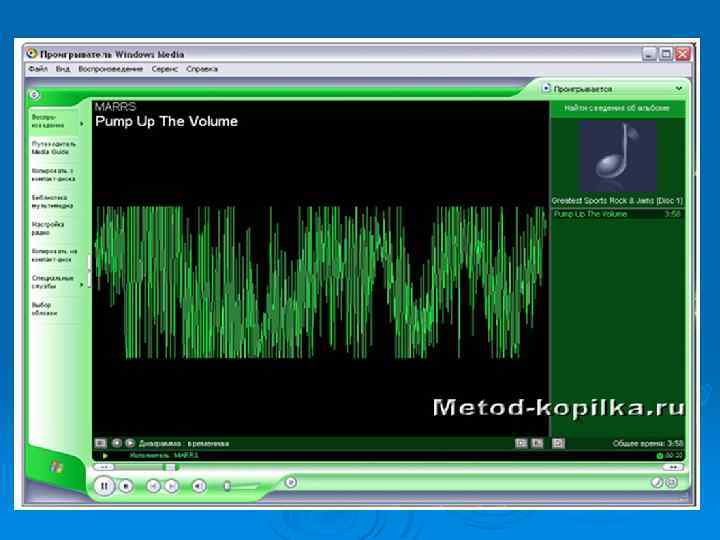Skip to the next track

click(172, 486)
